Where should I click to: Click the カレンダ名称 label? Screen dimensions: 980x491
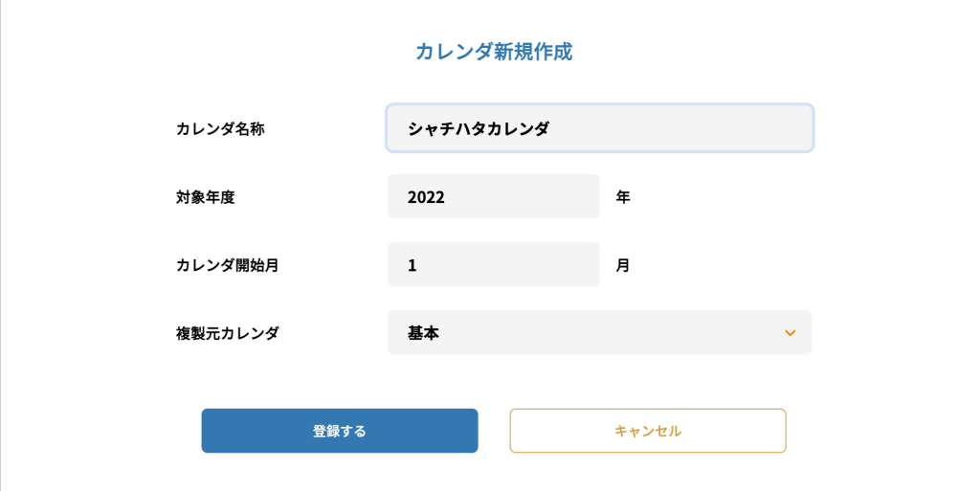(220, 129)
